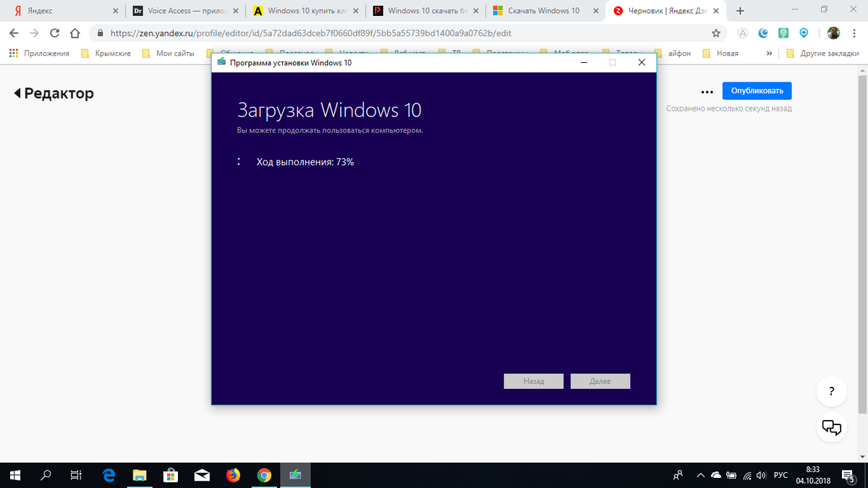Viewport: 868px width, 488px height.
Task: Open the battery power tray icon
Action: point(731,476)
